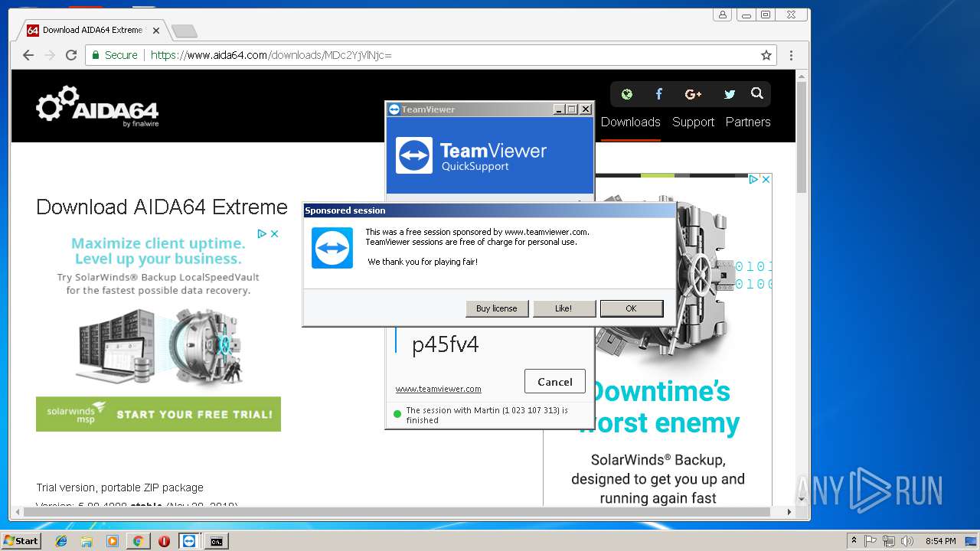Open the Partners menu item
This screenshot has width=980, height=551.
click(x=748, y=122)
